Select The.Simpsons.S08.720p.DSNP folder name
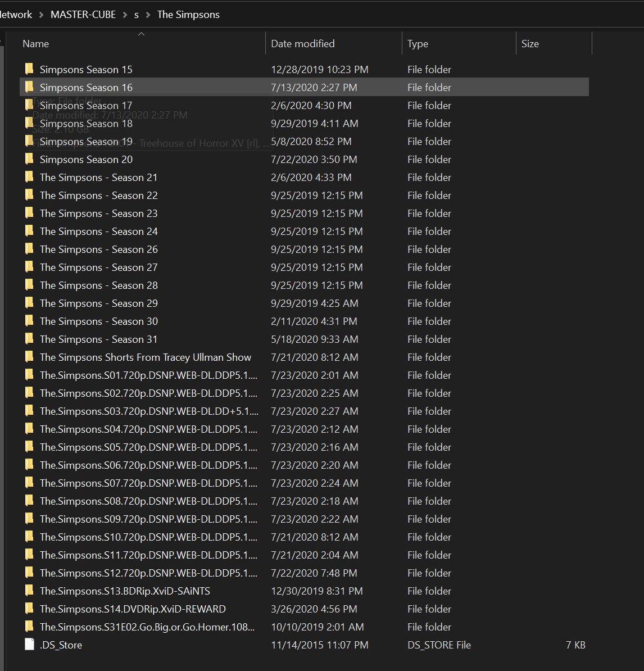This screenshot has height=671, width=644. click(x=148, y=501)
